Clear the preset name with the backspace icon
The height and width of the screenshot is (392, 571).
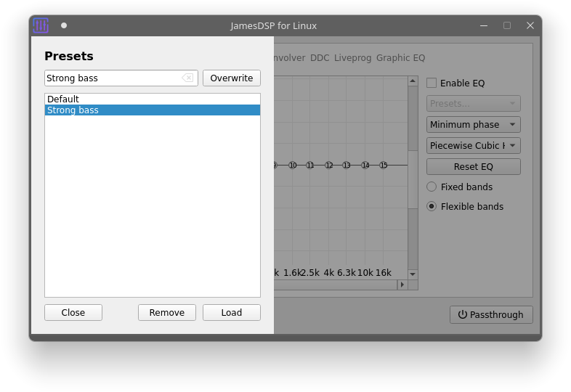187,78
